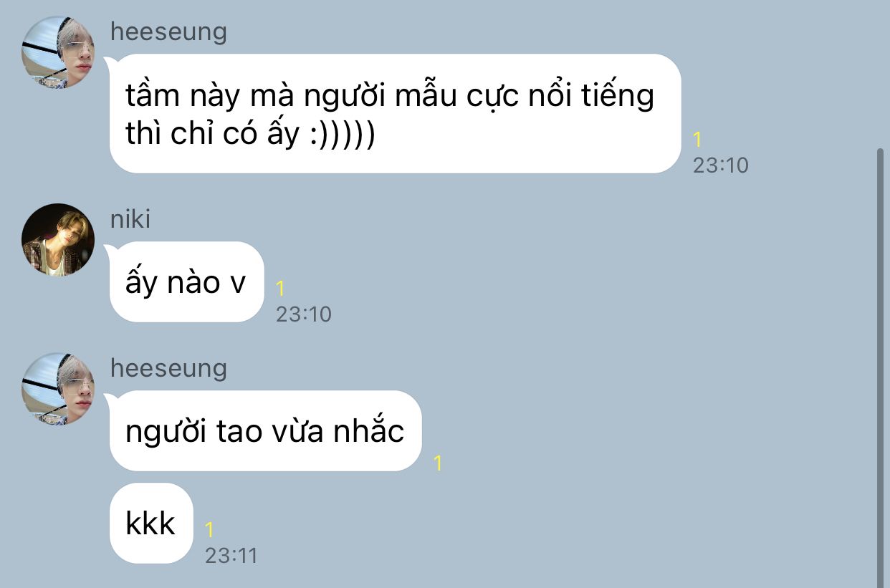890x588 pixels.
Task: Tap the niki sender name
Action: click(x=130, y=219)
